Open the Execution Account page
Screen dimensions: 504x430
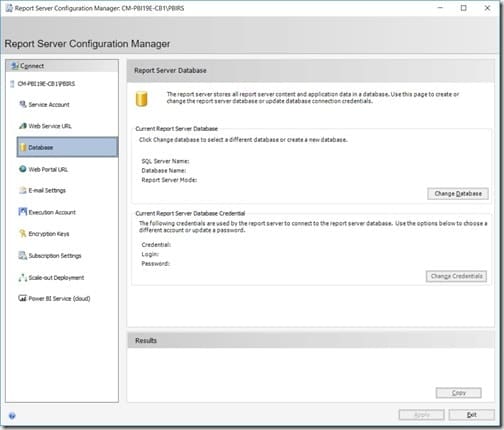[52, 212]
